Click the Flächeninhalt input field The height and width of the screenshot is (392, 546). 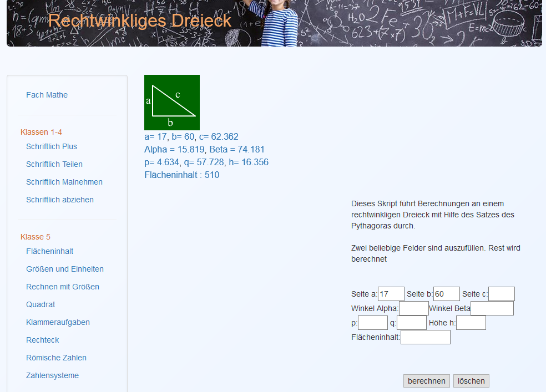point(425,337)
